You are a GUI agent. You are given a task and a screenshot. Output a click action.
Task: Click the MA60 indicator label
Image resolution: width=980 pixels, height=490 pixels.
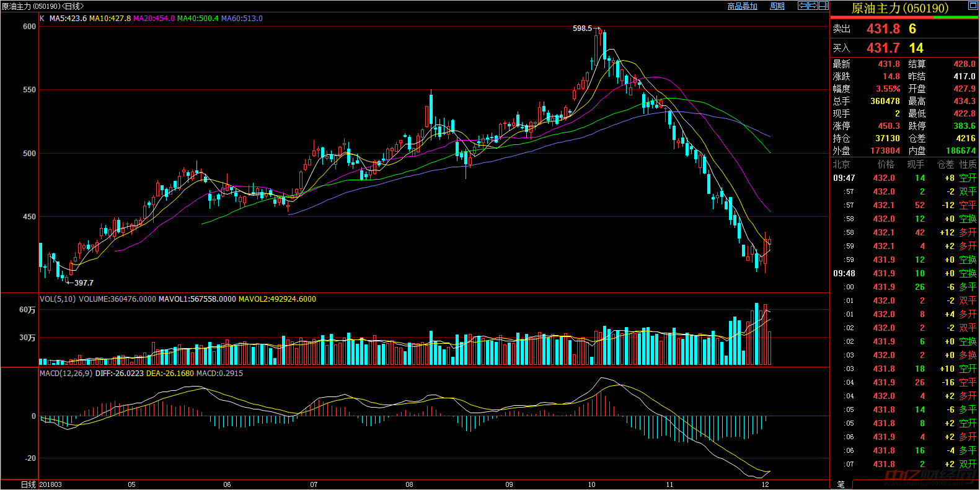[242, 19]
